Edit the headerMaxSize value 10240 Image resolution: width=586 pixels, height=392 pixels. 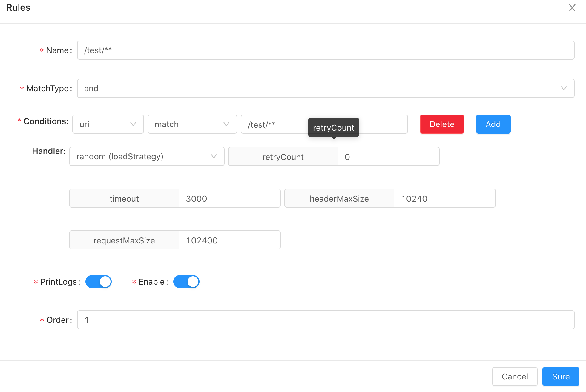click(x=444, y=199)
